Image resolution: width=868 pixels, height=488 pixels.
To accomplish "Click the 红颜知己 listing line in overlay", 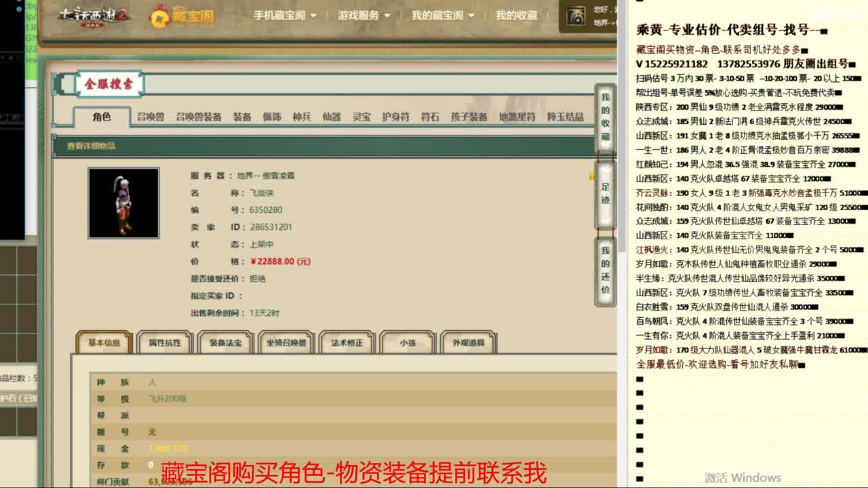I will (745, 164).
